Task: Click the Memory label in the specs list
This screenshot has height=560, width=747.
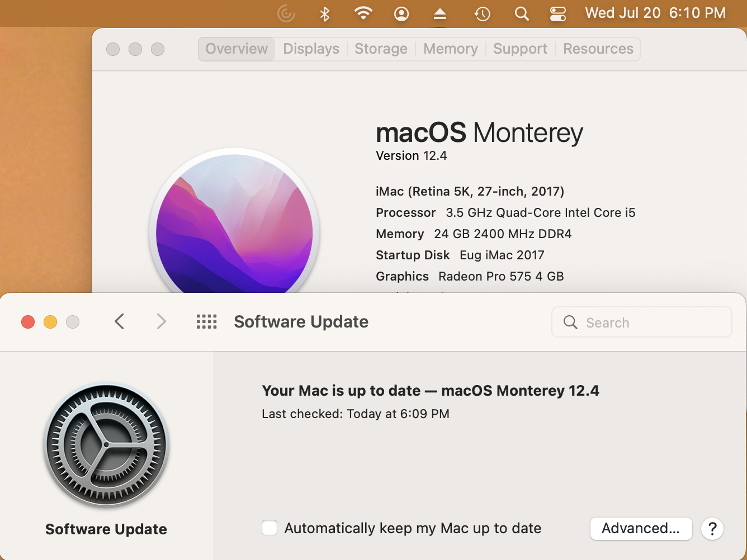Action: click(x=400, y=234)
